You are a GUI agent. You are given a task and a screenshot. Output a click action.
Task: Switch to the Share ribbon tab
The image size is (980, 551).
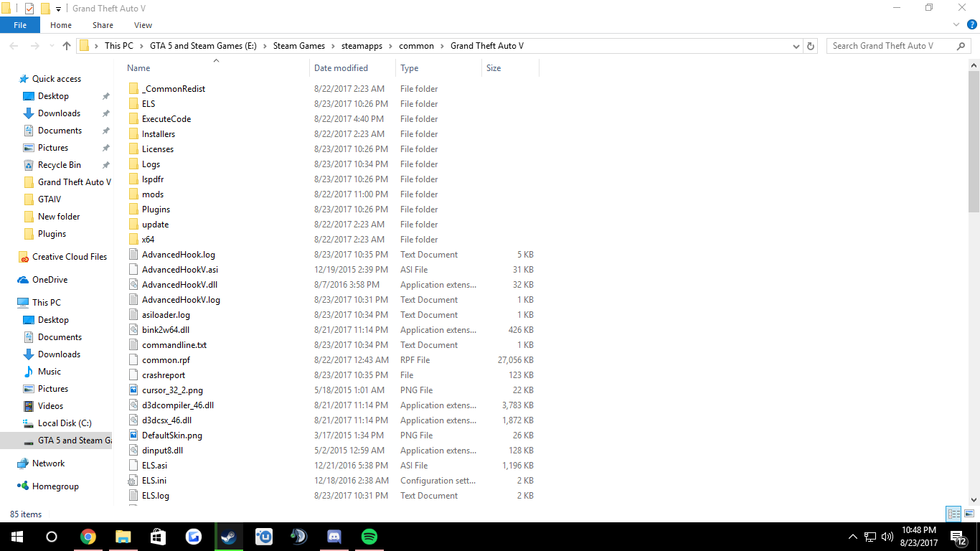[103, 25]
